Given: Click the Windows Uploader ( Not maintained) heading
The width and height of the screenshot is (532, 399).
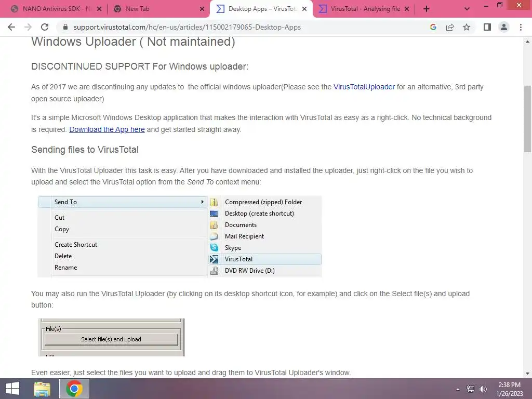Looking at the screenshot, I should point(133,42).
